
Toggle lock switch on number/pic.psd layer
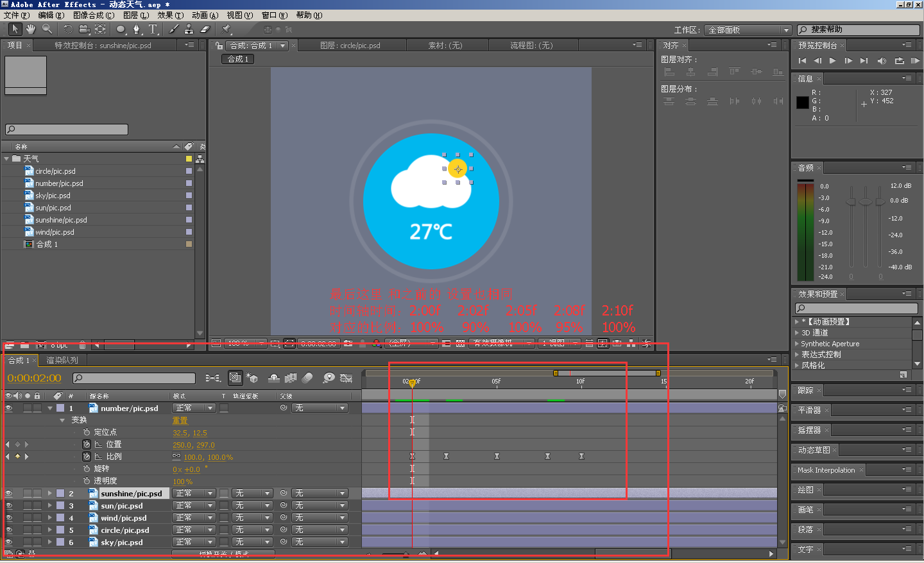[x=37, y=408]
